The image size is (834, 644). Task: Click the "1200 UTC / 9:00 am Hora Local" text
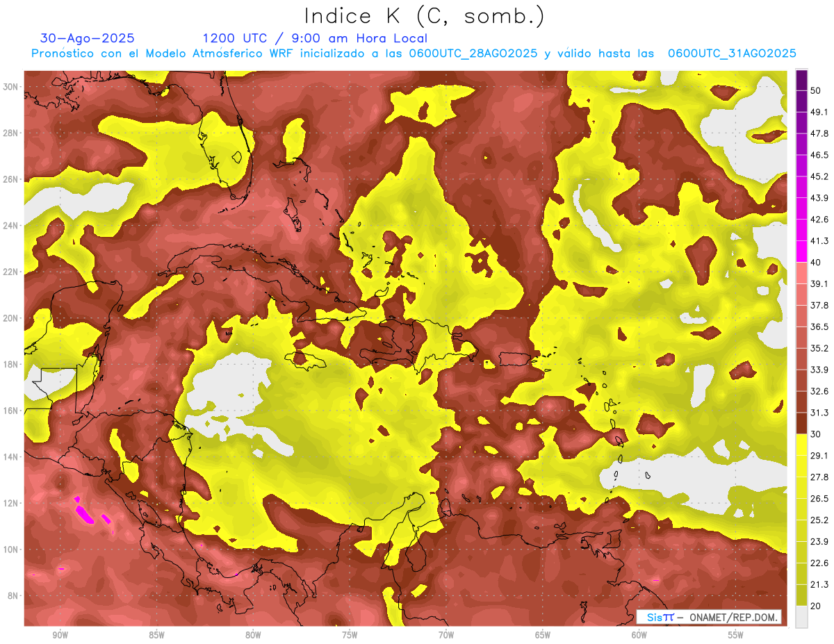click(x=315, y=38)
